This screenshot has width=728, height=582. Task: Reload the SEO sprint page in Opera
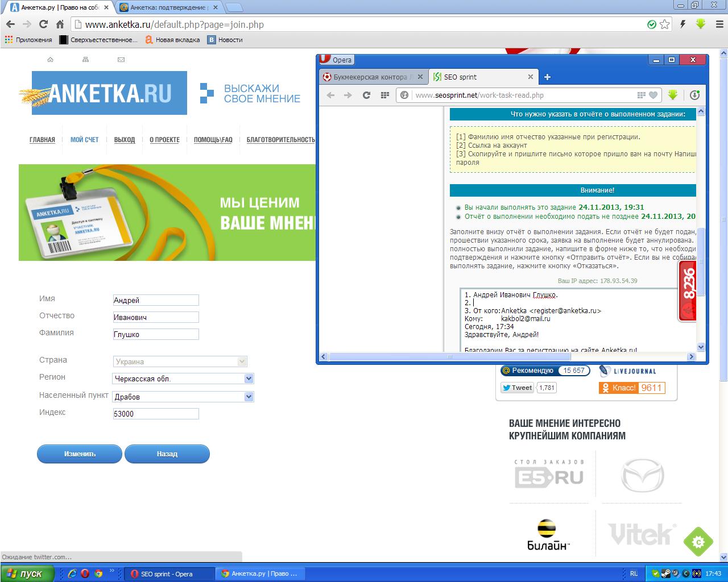coord(366,95)
